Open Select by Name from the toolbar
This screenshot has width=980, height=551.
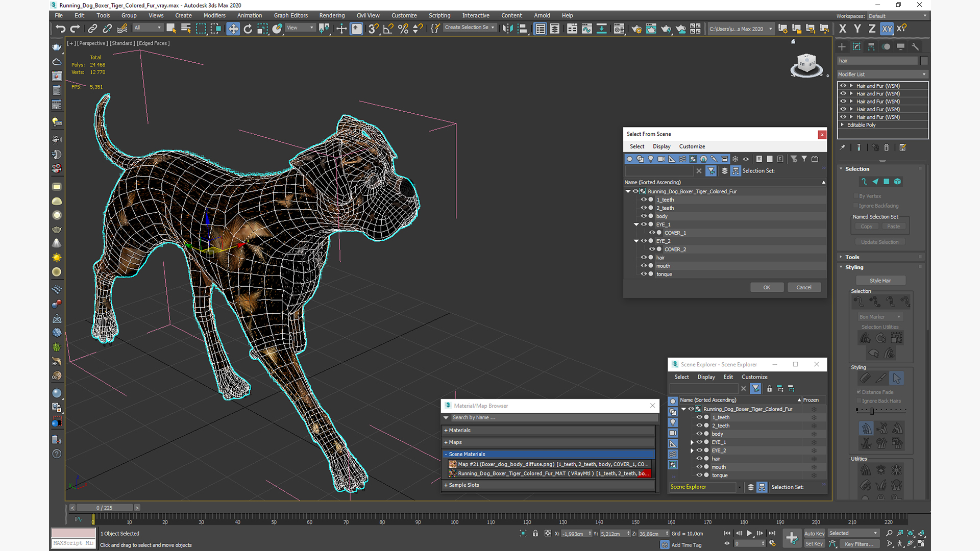point(186,29)
